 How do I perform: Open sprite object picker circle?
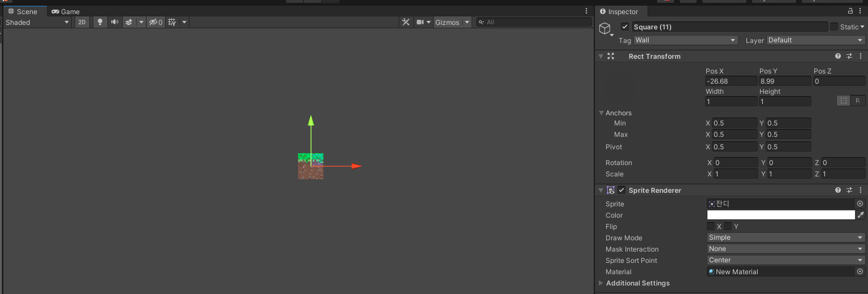(860, 204)
